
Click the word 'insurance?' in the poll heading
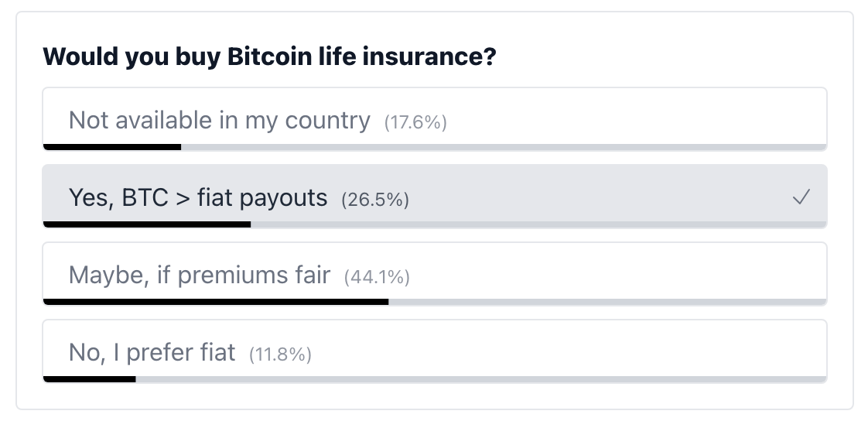coord(429,56)
